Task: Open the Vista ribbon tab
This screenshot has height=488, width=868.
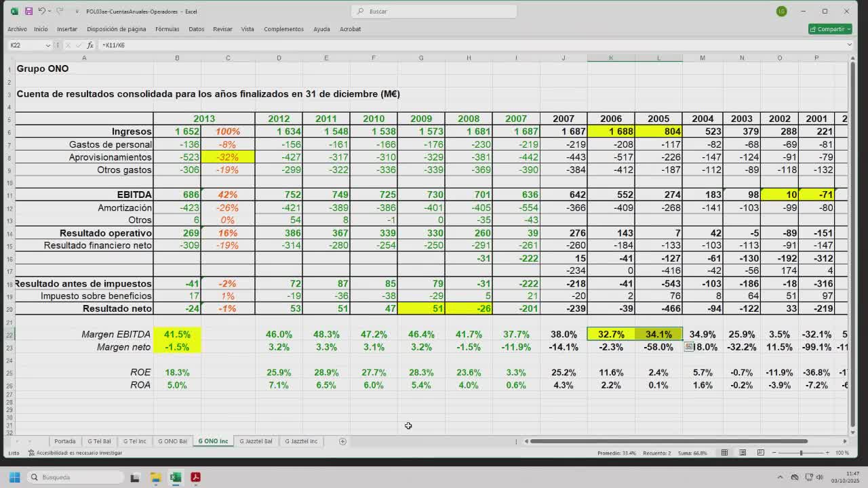Action: [x=248, y=29]
